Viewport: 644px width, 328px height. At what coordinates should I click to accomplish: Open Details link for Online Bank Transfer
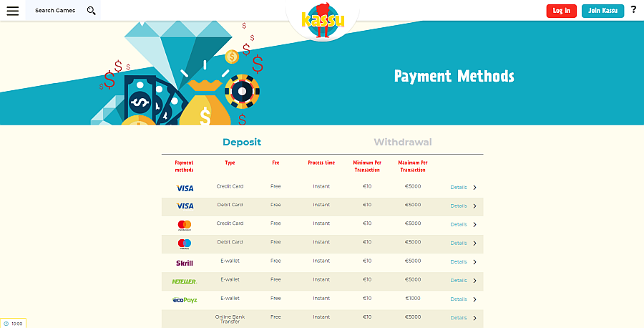coord(459,318)
